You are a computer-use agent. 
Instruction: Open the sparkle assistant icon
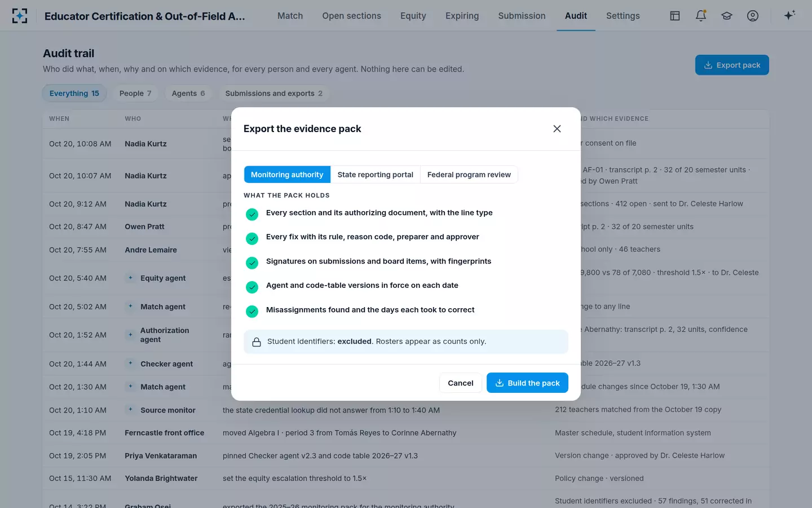(789, 15)
